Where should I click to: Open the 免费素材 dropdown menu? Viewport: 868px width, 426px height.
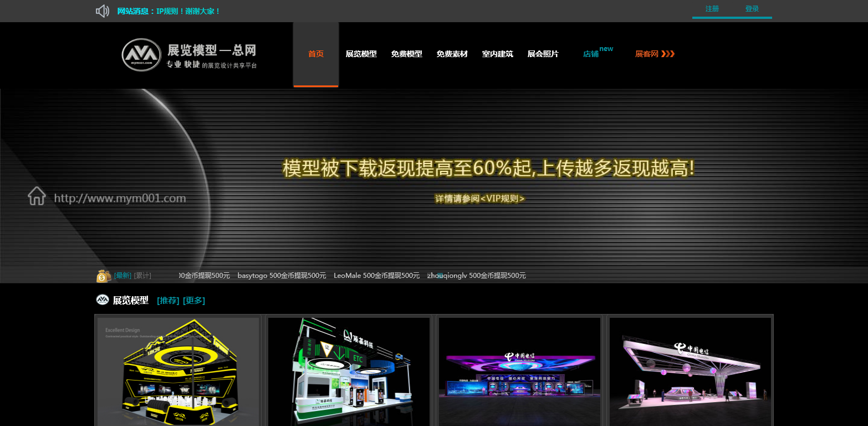click(452, 54)
